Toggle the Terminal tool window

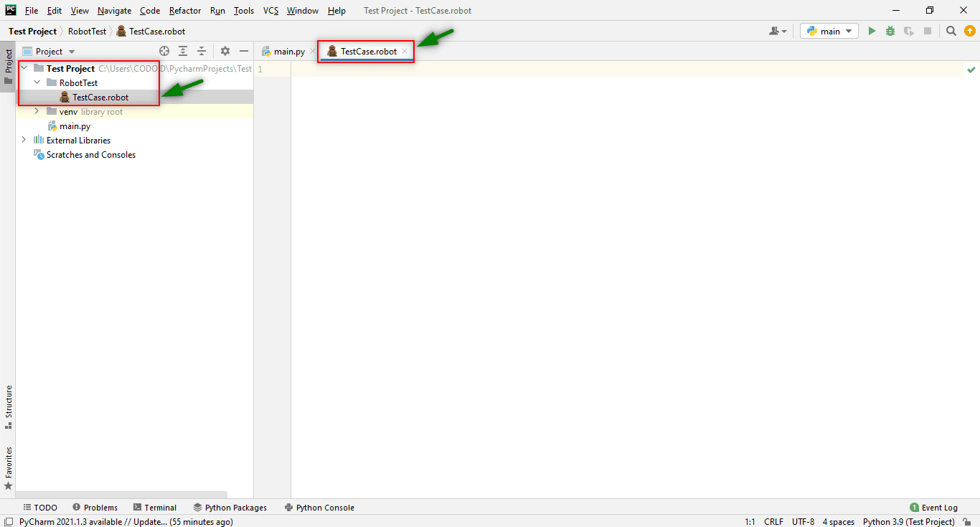(x=155, y=507)
